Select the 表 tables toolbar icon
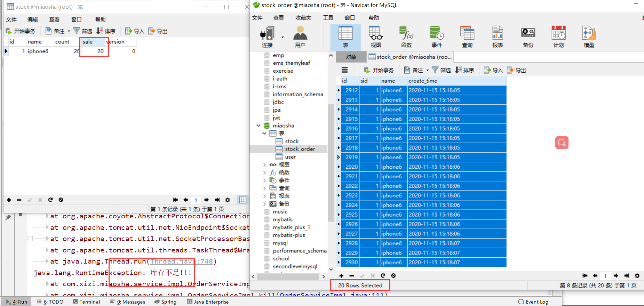Viewport: 644px width, 306px height. [x=345, y=37]
